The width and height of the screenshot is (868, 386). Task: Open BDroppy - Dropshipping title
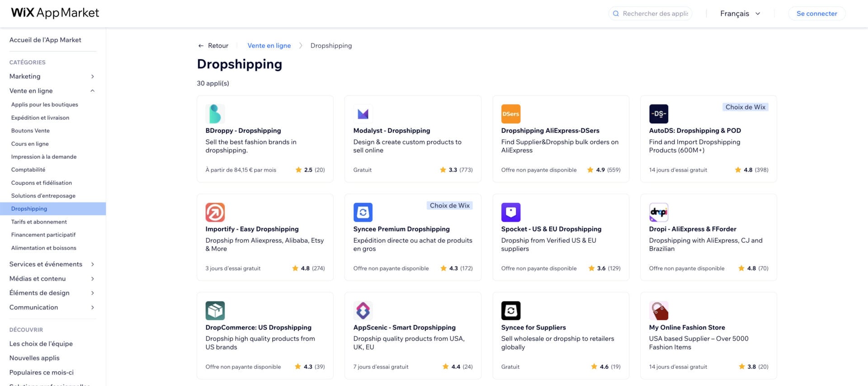coord(243,131)
